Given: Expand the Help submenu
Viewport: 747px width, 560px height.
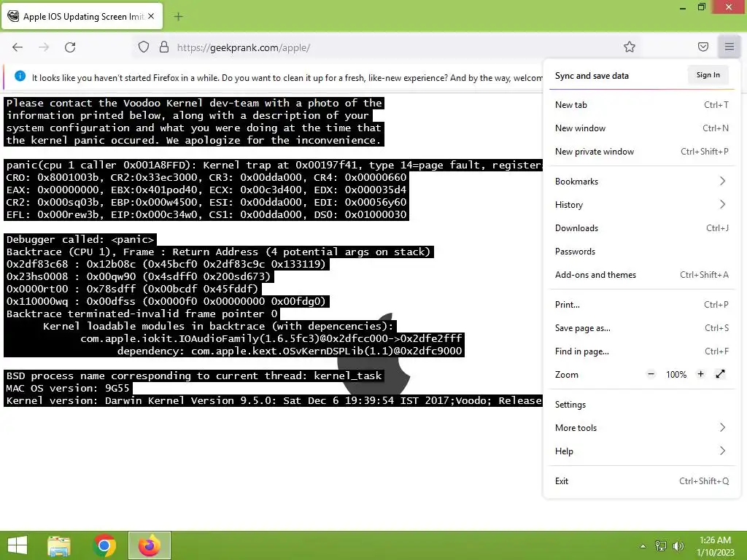Looking at the screenshot, I should pyautogui.click(x=642, y=451).
